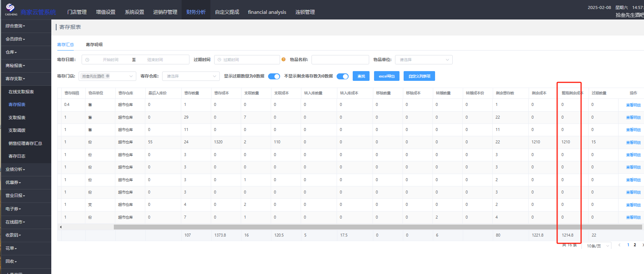This screenshot has width=644, height=274.
Task: Open 寄存报表 in sidebar
Action: tap(17, 104)
